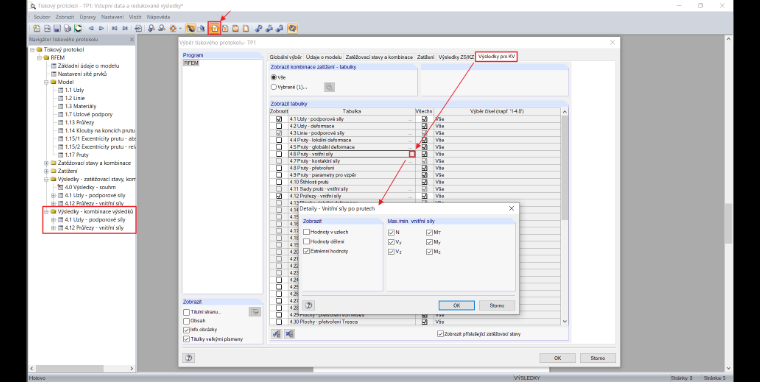Click deselect-all tables icon below table list
This screenshot has width=760, height=382.
[x=289, y=334]
